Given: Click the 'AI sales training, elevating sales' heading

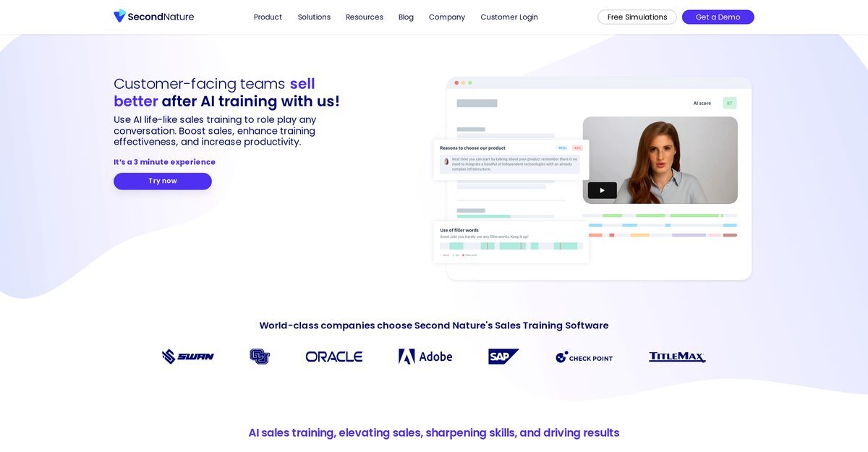Looking at the screenshot, I should coord(434,432).
